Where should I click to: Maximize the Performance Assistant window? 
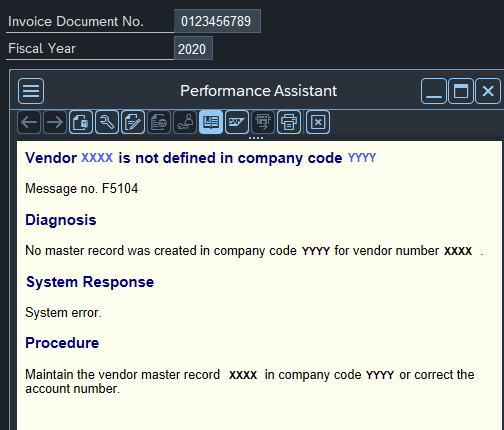pos(461,91)
